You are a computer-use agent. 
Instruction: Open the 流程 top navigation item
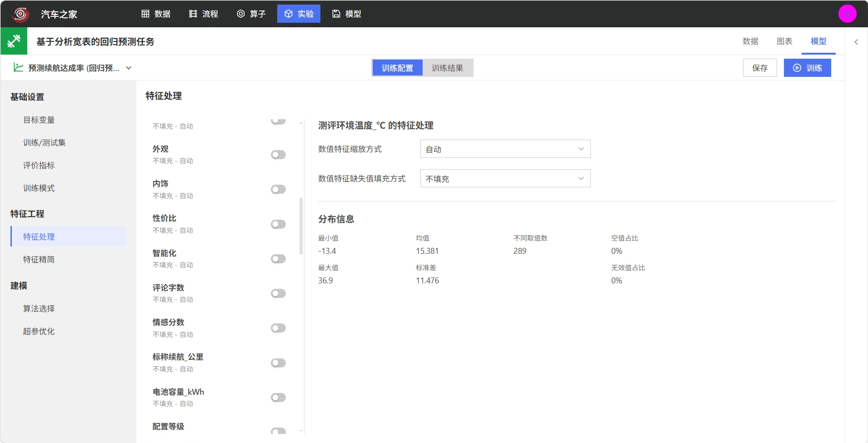(x=204, y=14)
